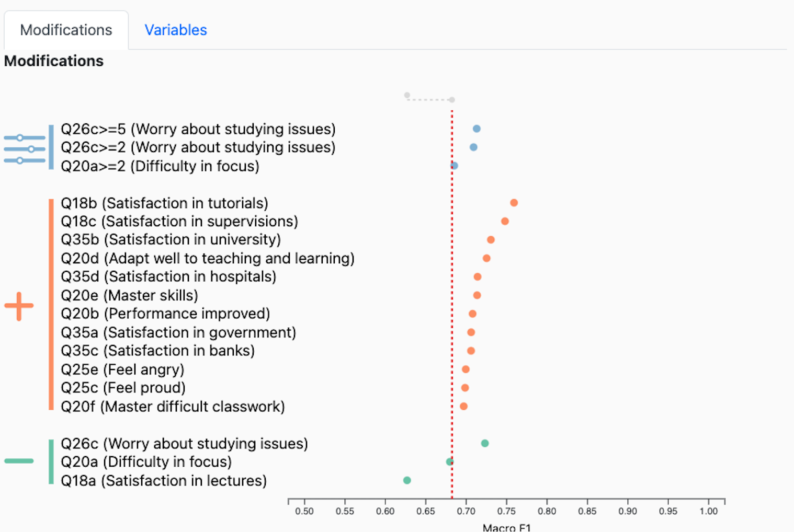Click the orange plus add-variable icon
The image size is (794, 532).
[19, 306]
